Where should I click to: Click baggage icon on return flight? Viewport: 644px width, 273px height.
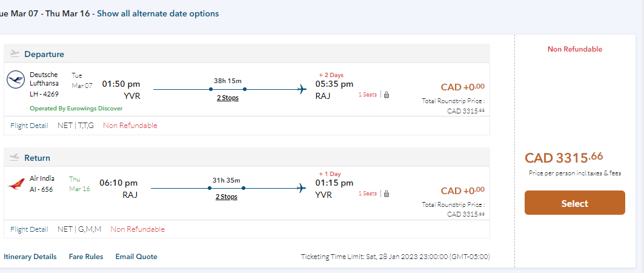(x=387, y=194)
